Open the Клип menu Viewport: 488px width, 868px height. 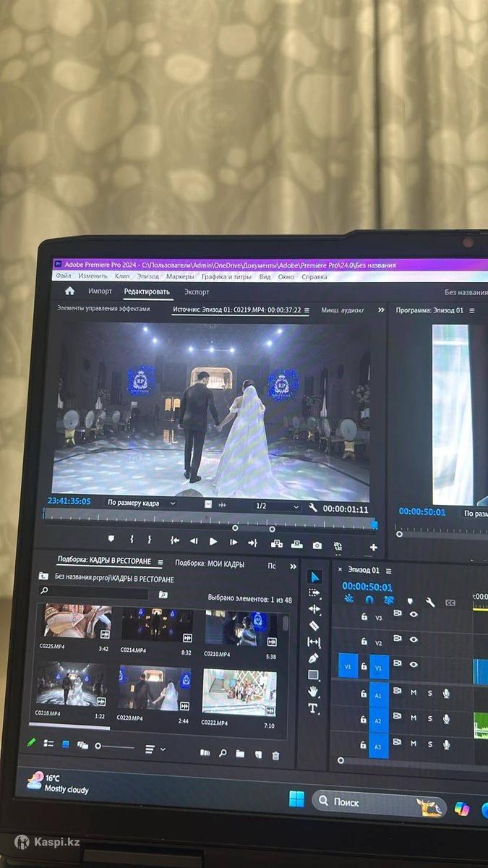(122, 276)
